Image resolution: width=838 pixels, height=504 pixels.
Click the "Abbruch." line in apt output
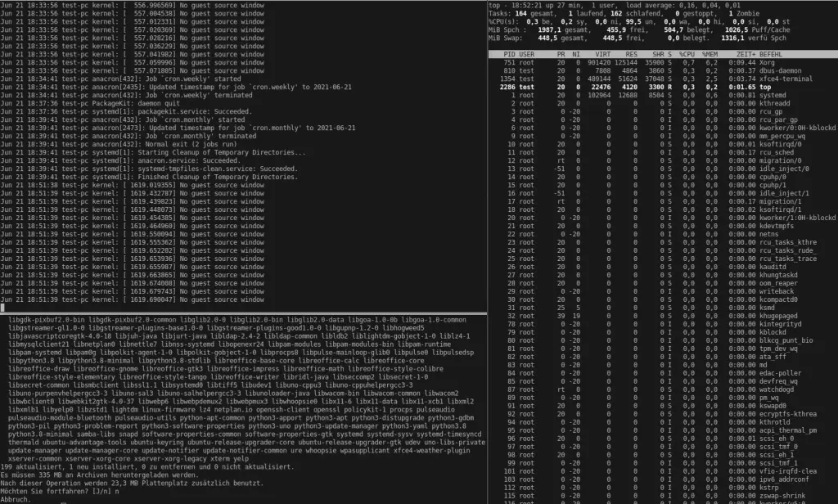(16, 500)
